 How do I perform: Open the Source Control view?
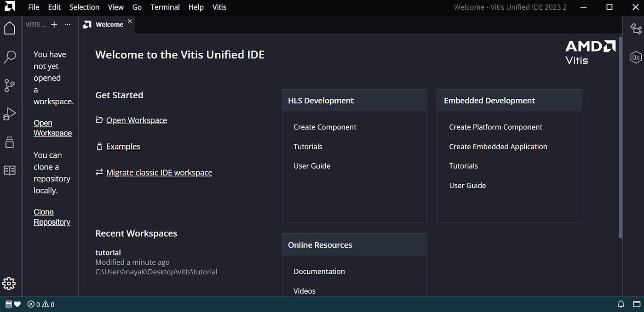(10, 85)
